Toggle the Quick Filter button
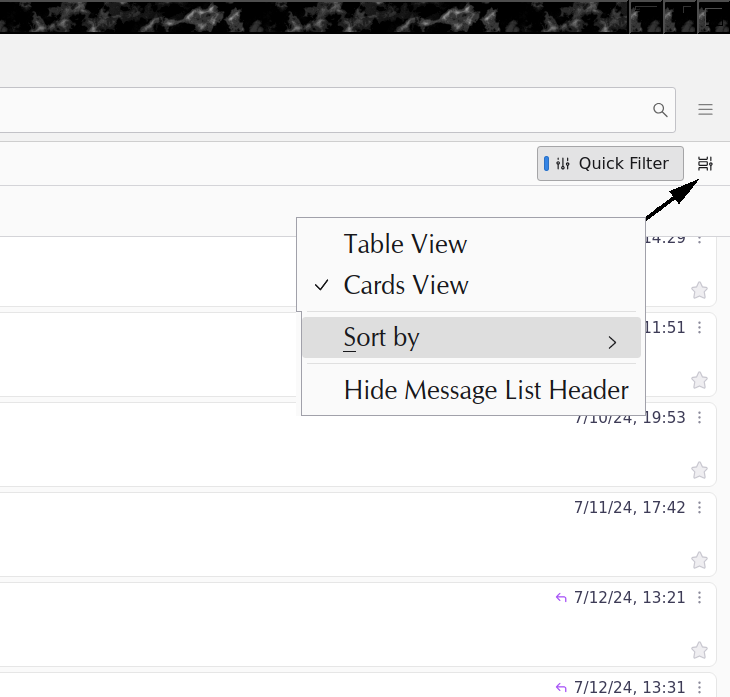 pos(610,164)
